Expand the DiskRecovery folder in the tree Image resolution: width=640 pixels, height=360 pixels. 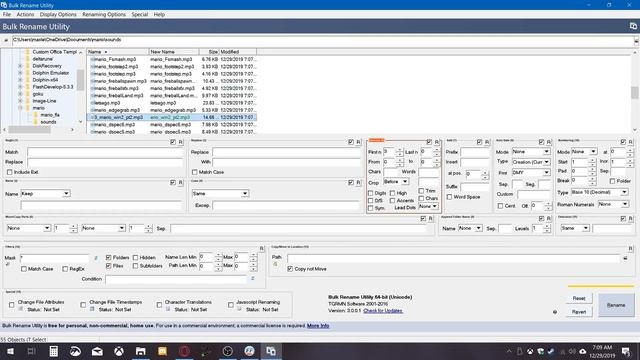(20, 66)
